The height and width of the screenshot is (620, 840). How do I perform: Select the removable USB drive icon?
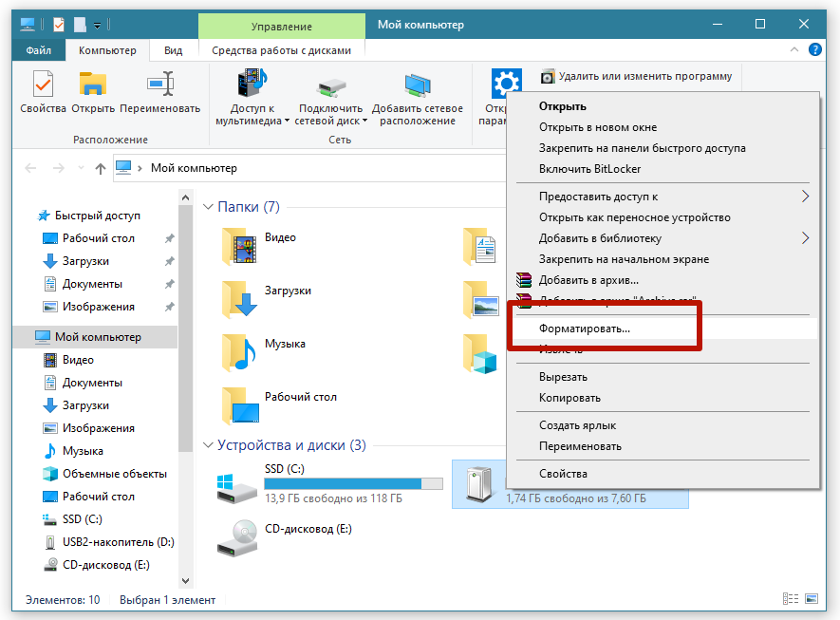[478, 484]
